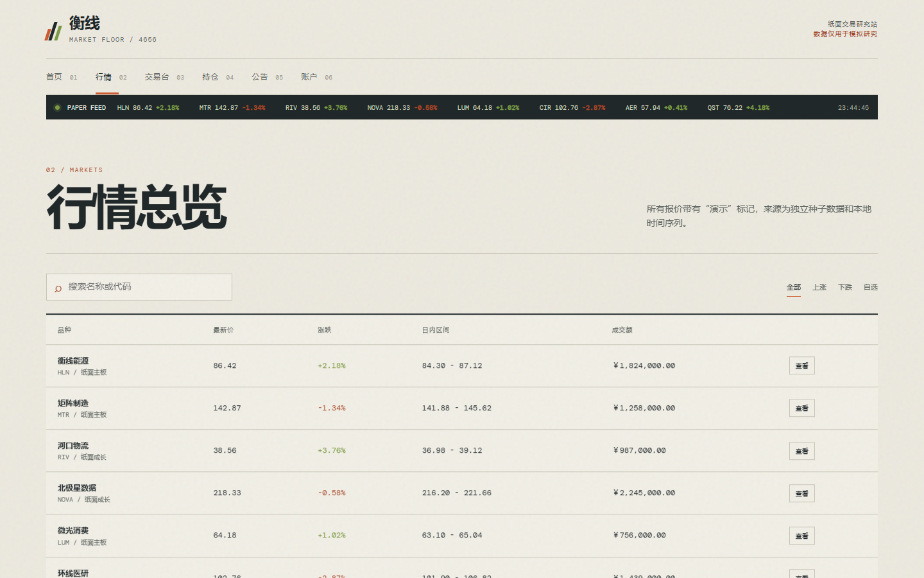This screenshot has width=924, height=578.
Task: Click the -1.34% change in the table
Action: click(332, 408)
